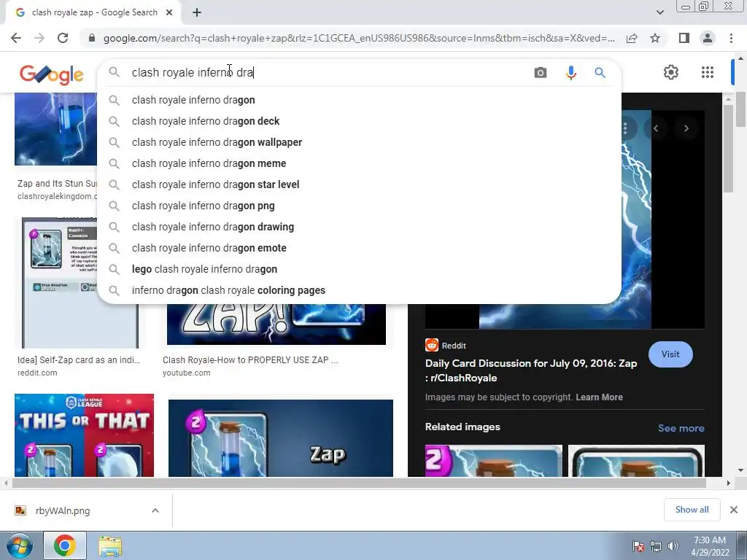This screenshot has width=747, height=560.
Task: Click See more related images
Action: click(x=681, y=428)
